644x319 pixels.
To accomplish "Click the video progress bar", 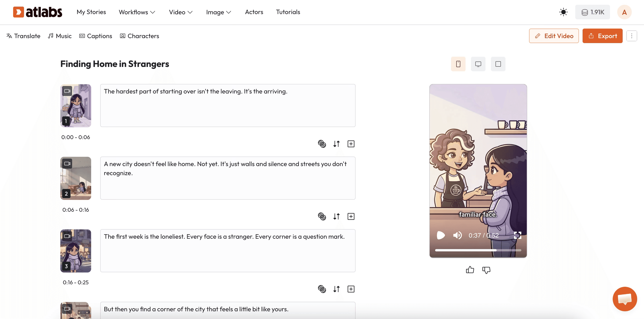I will point(478,250).
